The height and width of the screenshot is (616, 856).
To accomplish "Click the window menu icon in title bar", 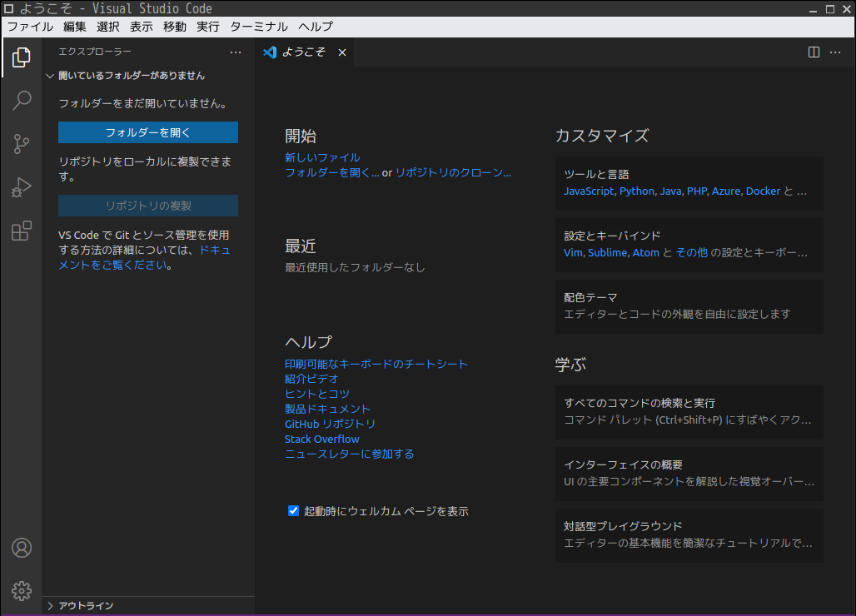I will coord(8,8).
